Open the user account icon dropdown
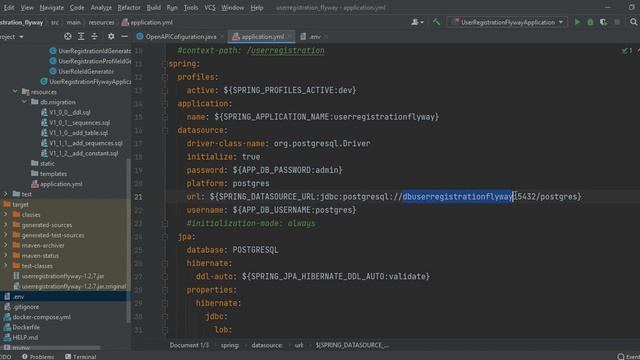The width and height of the screenshot is (640, 360). click(x=417, y=22)
